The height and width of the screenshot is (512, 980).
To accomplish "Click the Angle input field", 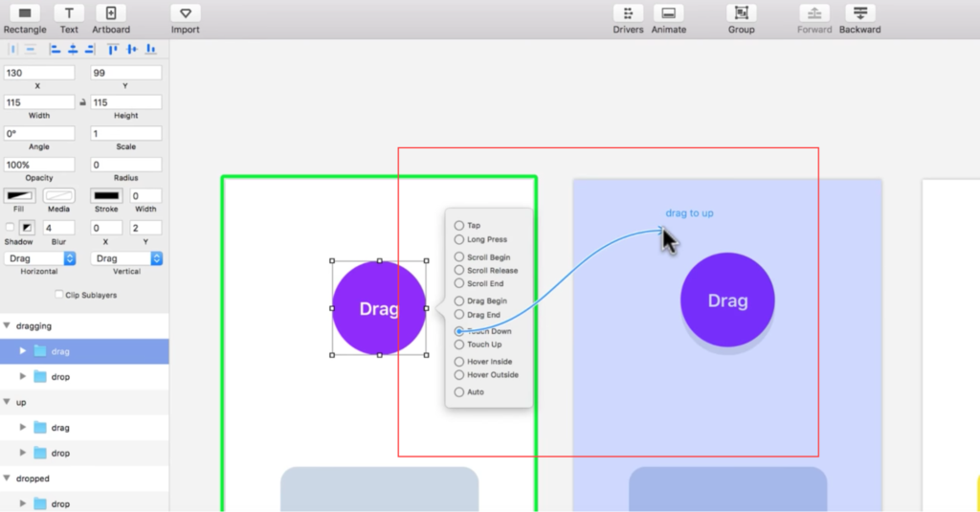I will [38, 133].
